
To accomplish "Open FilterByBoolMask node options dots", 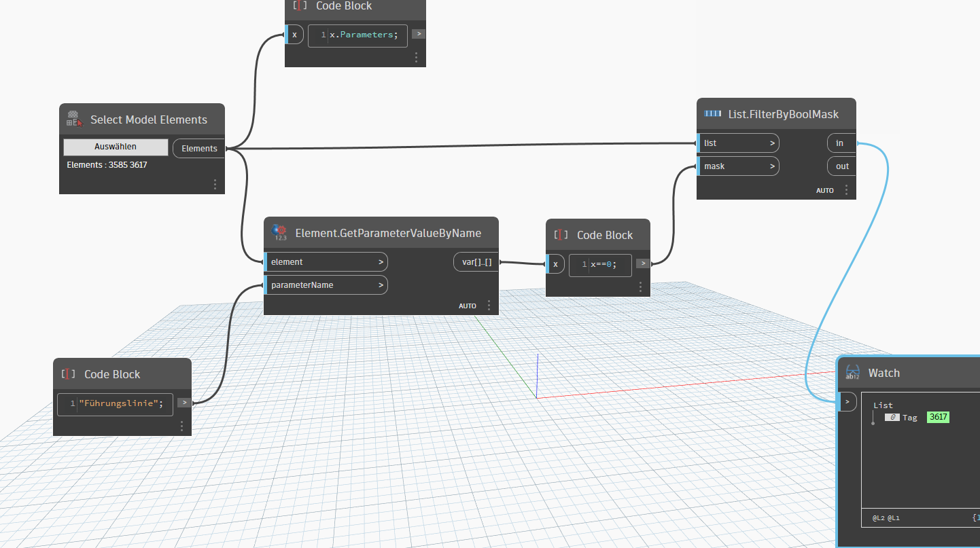I will (x=846, y=190).
